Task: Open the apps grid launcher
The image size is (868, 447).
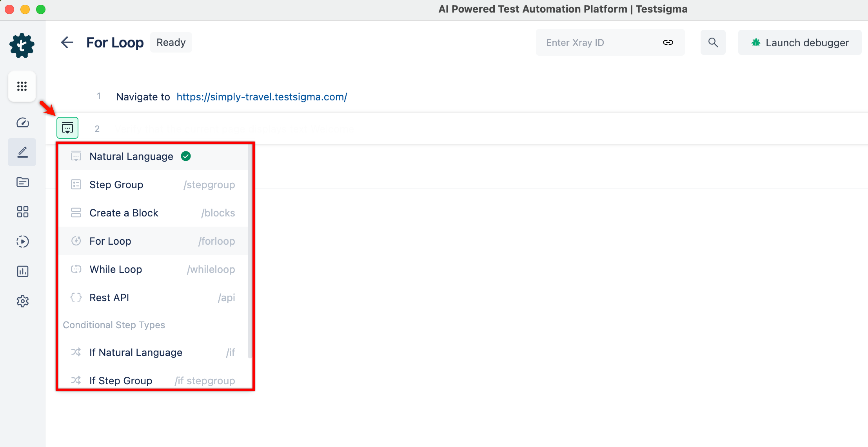Action: click(x=22, y=86)
